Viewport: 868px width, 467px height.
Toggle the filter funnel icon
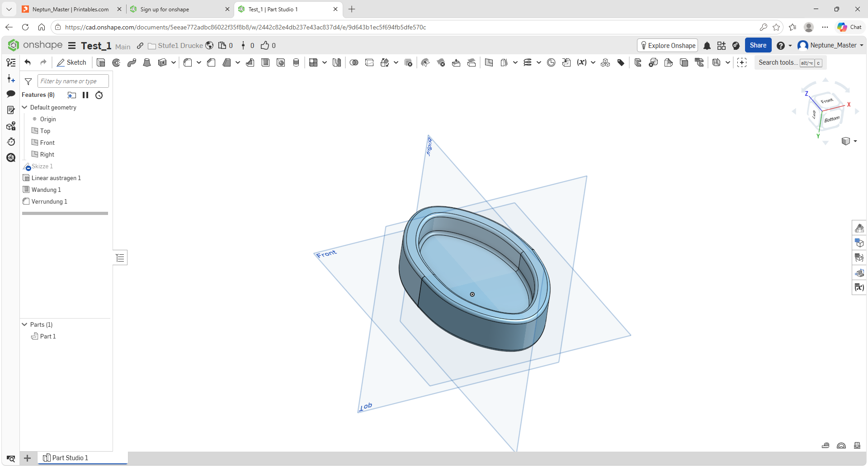tap(28, 81)
